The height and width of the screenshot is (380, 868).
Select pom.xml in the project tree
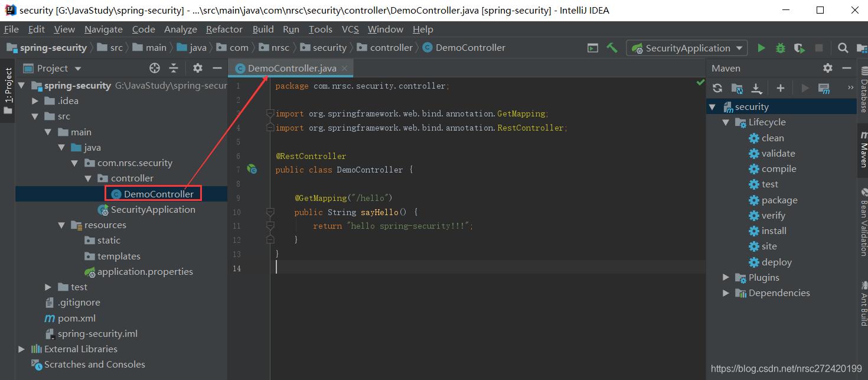(77, 318)
